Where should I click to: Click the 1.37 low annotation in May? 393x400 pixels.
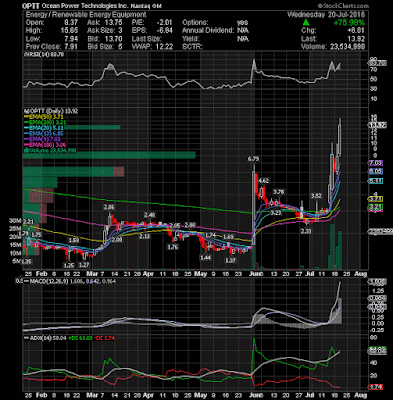[231, 260]
